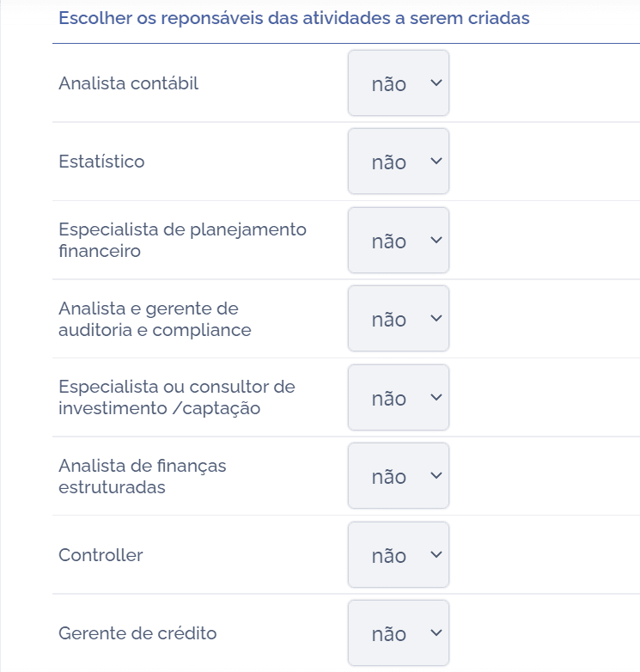Click the chevron arrow for Gerente de crédito
Viewport: 640px width, 672px height.
435,633
